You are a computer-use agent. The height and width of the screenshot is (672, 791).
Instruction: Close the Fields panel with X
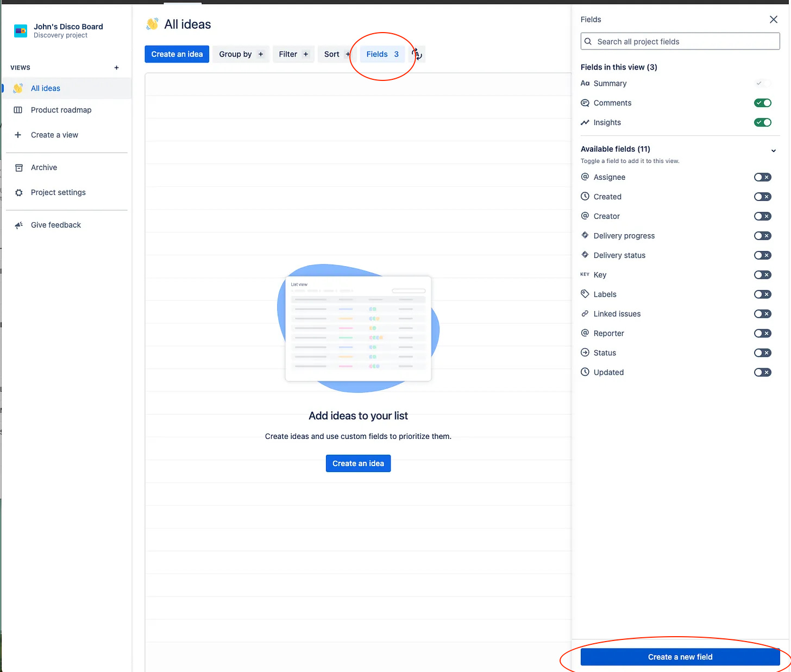[774, 20]
